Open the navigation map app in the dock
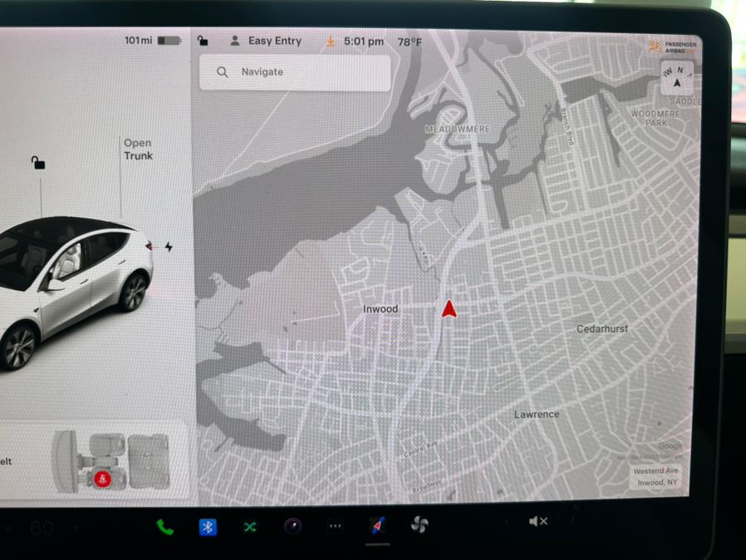The height and width of the screenshot is (560, 746). (377, 525)
